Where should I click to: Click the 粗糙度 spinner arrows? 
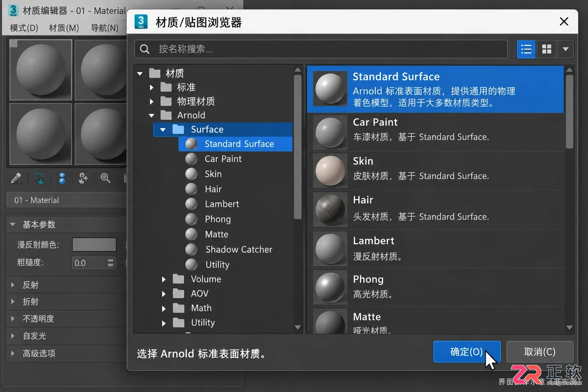coord(111,263)
